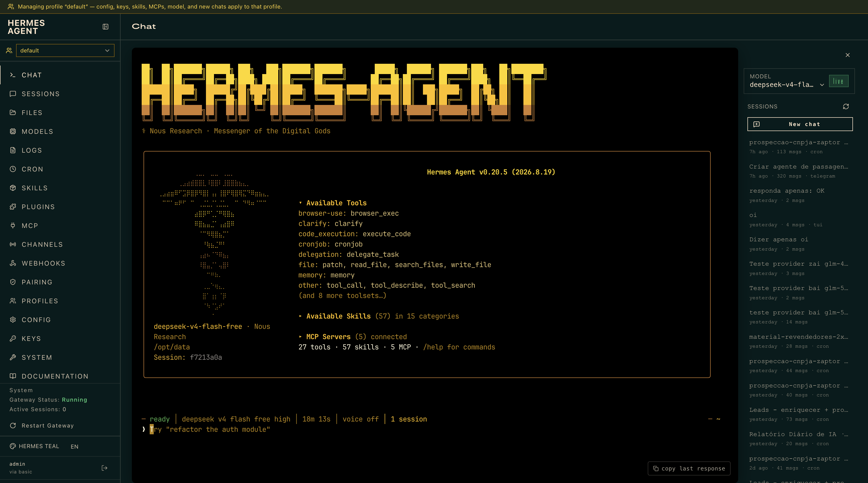Image resolution: width=868 pixels, height=483 pixels.
Task: Toggle the live model indicator
Action: click(838, 81)
